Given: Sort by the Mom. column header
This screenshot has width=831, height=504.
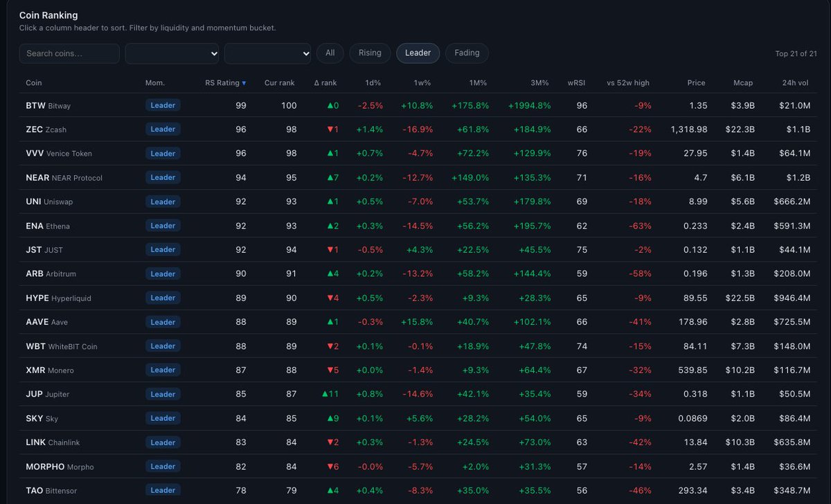Looking at the screenshot, I should (155, 83).
